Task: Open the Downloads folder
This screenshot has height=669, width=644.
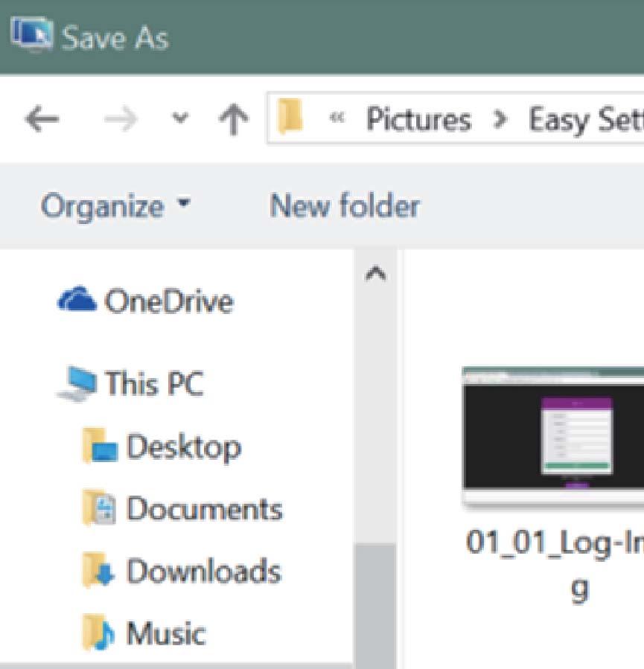Action: [x=204, y=571]
